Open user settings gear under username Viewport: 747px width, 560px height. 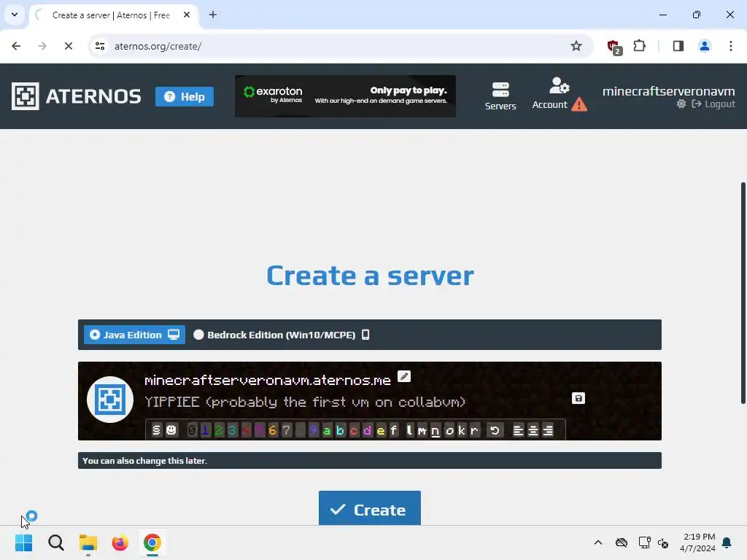point(681,104)
